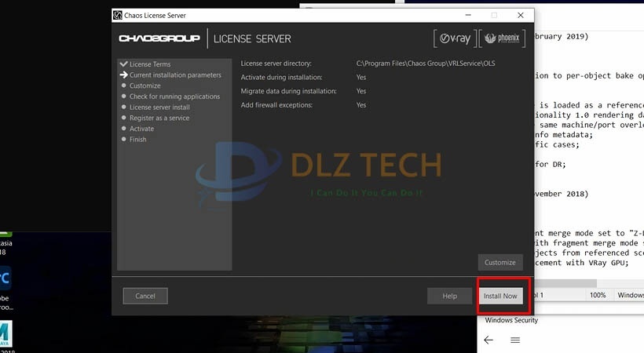The height and width of the screenshot is (353, 644).
Task: Click the arrow beside Current installation parameters
Action: click(x=123, y=75)
